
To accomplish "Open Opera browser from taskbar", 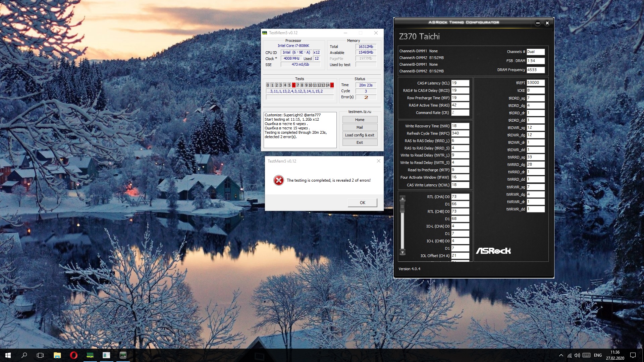I will pos(73,355).
